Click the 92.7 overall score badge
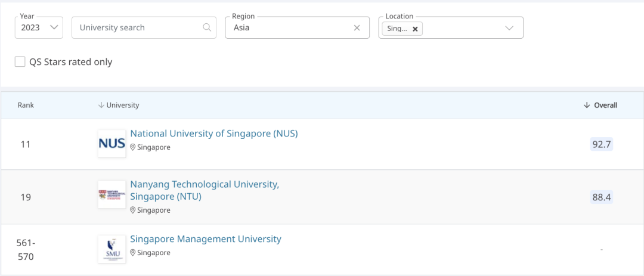The width and height of the screenshot is (644, 276). 602,144
